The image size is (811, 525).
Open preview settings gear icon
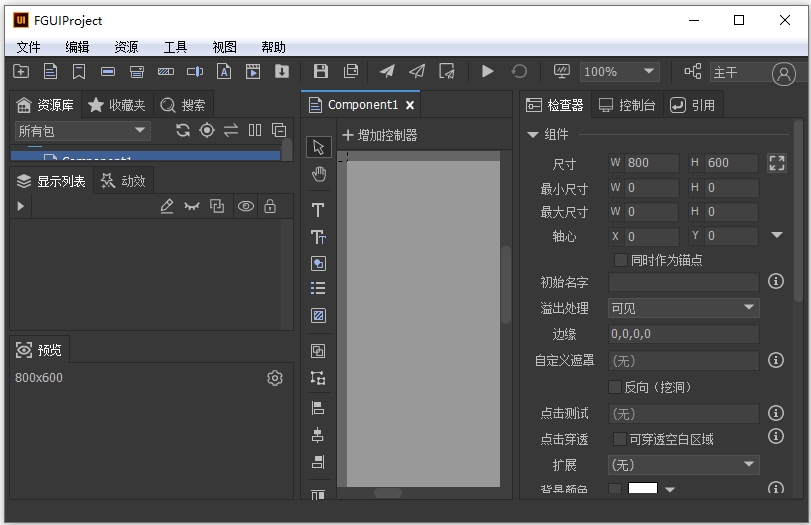275,378
